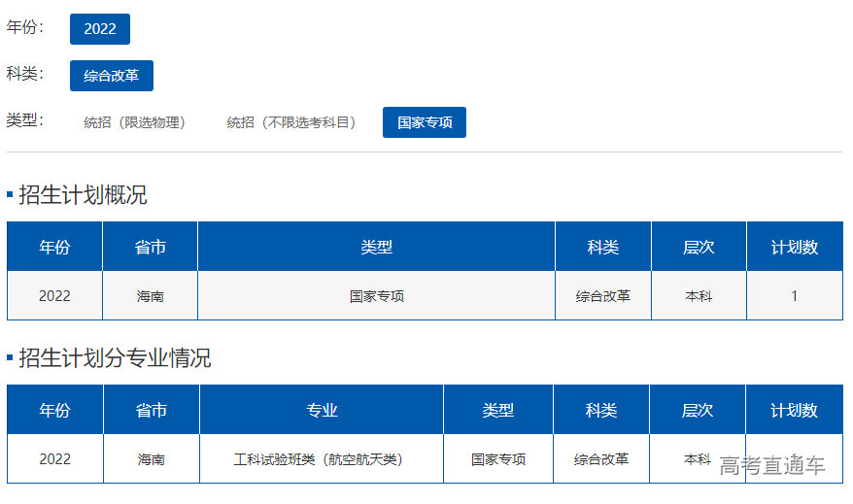The width and height of the screenshot is (853, 504).
Task: Click the 招生计划概况 section heading
Action: tap(83, 195)
